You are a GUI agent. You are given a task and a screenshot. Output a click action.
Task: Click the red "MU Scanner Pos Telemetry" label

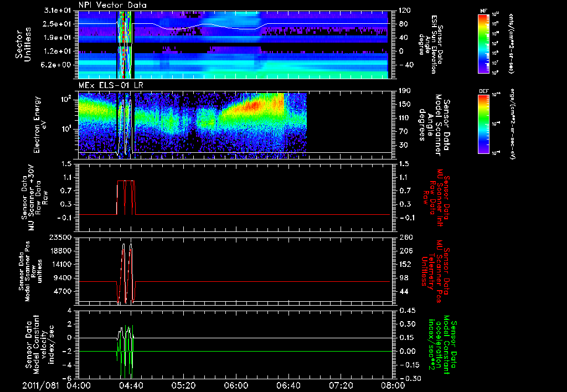[x=436, y=271]
